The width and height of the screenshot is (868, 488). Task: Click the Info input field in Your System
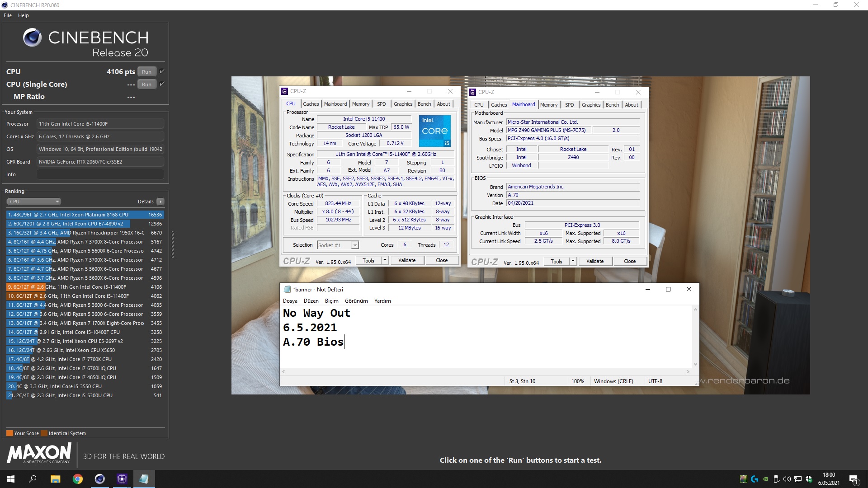pos(100,174)
